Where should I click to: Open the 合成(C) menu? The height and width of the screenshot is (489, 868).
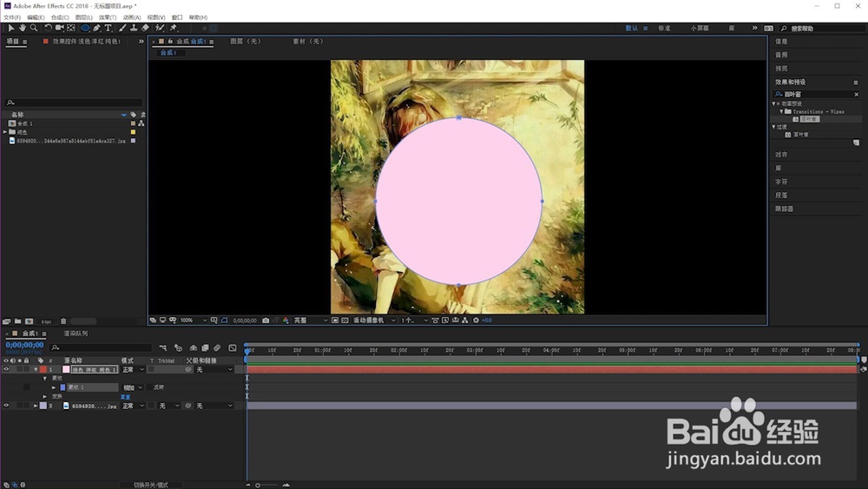60,17
